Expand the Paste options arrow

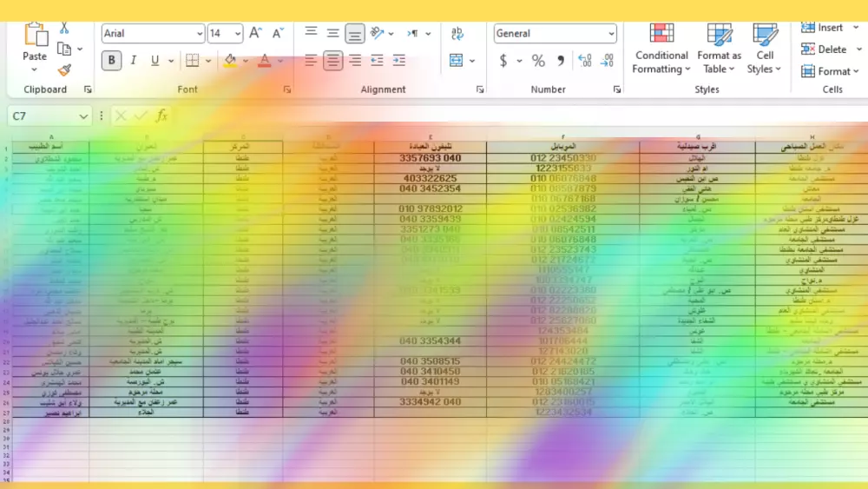(x=35, y=69)
